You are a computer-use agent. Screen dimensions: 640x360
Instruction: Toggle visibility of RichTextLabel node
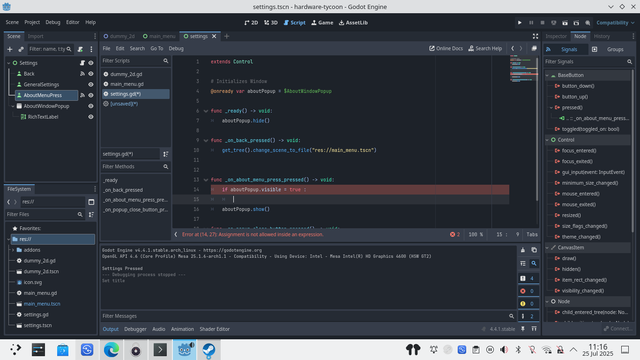click(91, 117)
